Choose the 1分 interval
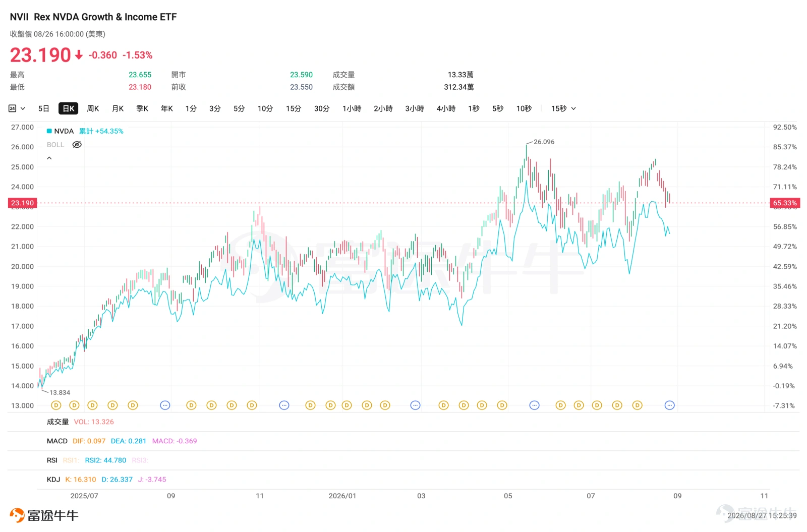The width and height of the screenshot is (807, 532). tap(191, 108)
